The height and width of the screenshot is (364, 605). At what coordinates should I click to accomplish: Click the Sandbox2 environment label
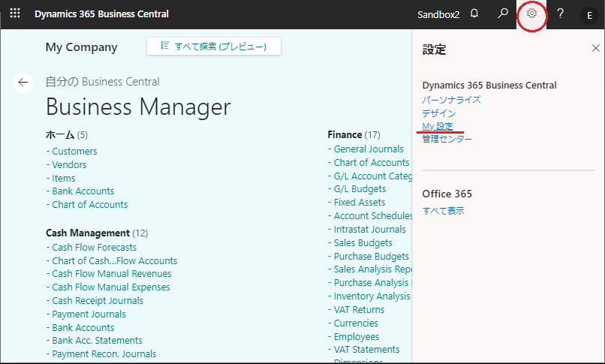click(438, 15)
